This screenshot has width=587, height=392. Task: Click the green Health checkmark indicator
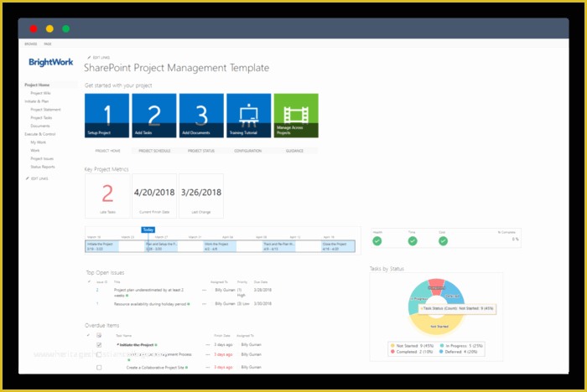click(377, 241)
